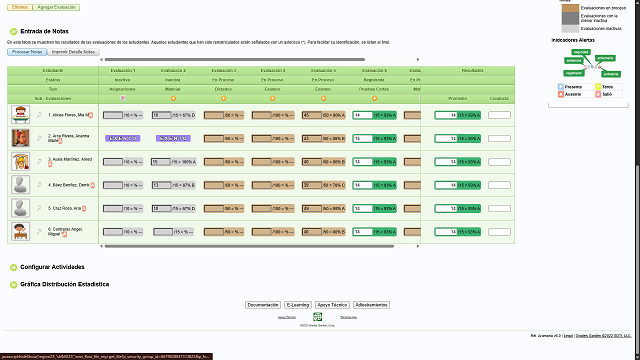The width and height of the screenshot is (640, 360).
Task: Click the flag icon under Evaluación 1
Action: (x=123, y=98)
